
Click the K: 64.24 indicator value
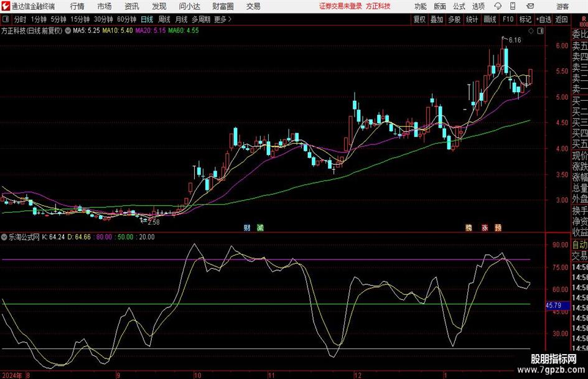54,237
